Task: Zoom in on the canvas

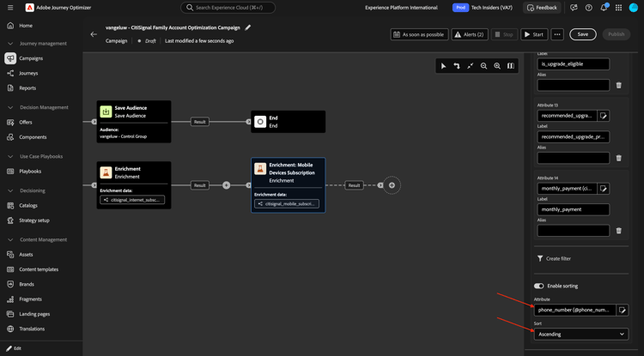Action: (497, 66)
